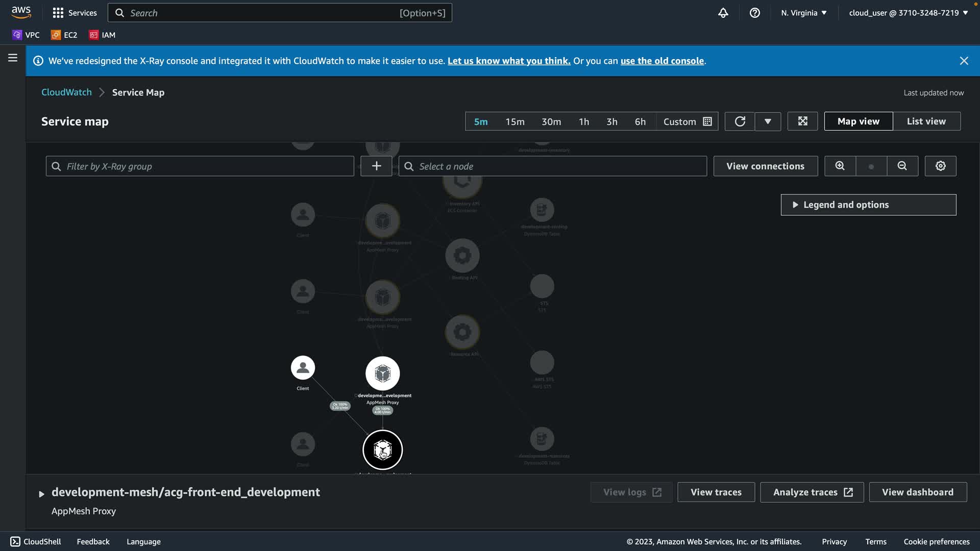Expand Legend and options panel

click(x=868, y=205)
